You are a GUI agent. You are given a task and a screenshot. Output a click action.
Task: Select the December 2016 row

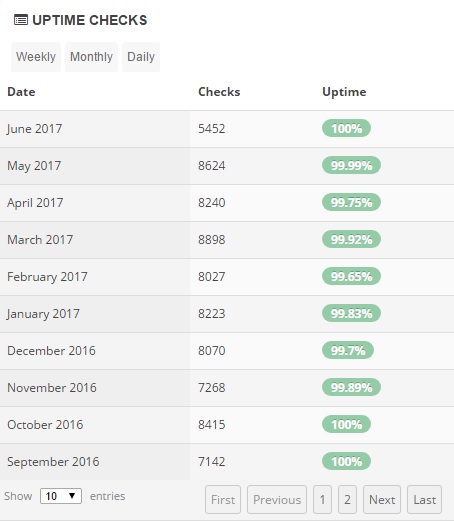(x=227, y=351)
